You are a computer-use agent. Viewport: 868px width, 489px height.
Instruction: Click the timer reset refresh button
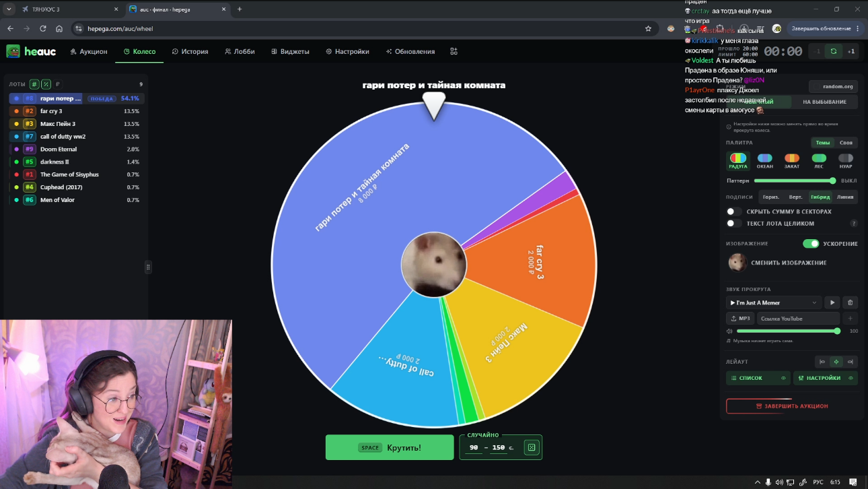tap(834, 51)
